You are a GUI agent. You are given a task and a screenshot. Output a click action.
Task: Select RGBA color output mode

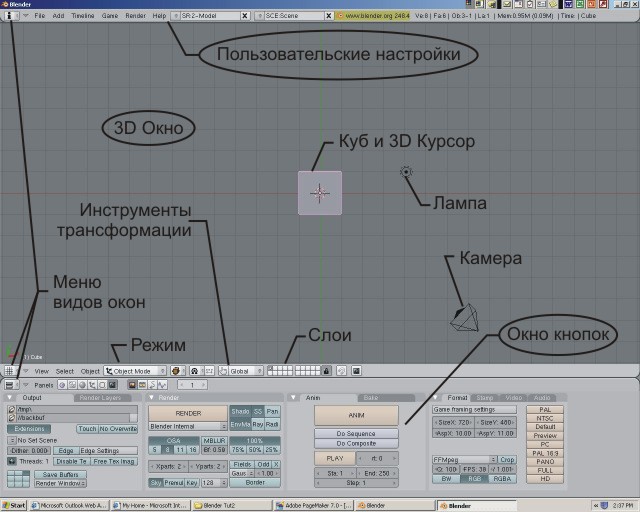coord(502,479)
